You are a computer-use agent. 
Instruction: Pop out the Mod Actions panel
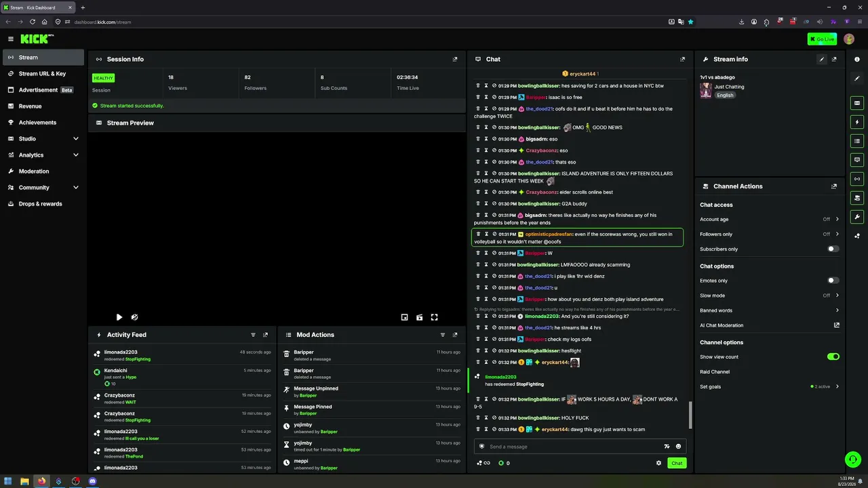tap(455, 335)
